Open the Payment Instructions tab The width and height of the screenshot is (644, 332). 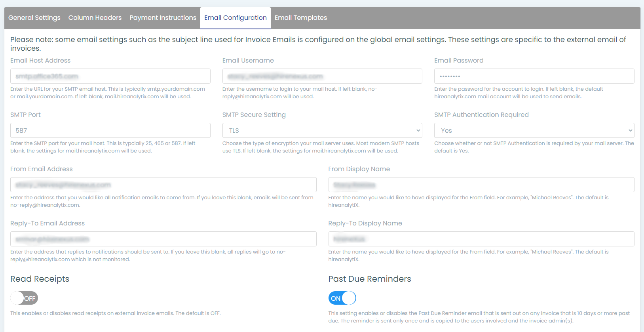click(163, 18)
